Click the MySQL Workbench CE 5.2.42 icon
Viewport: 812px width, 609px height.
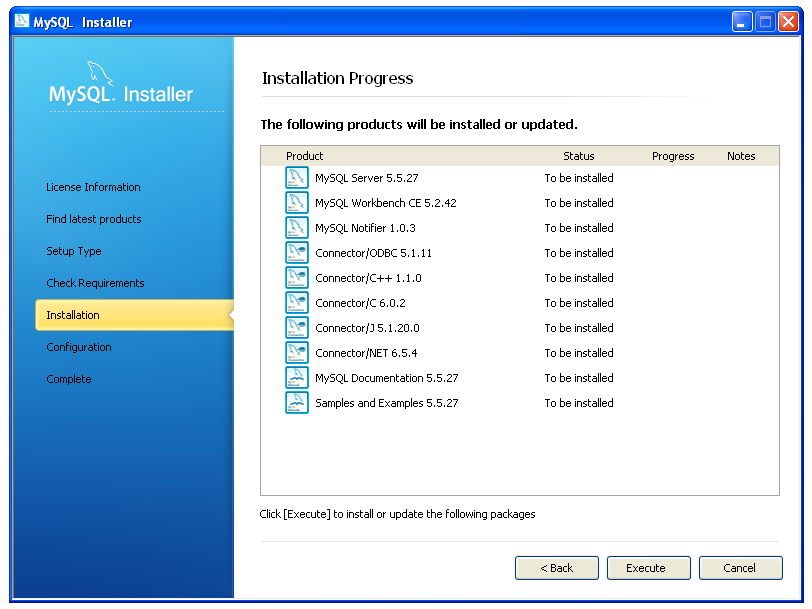click(x=297, y=202)
